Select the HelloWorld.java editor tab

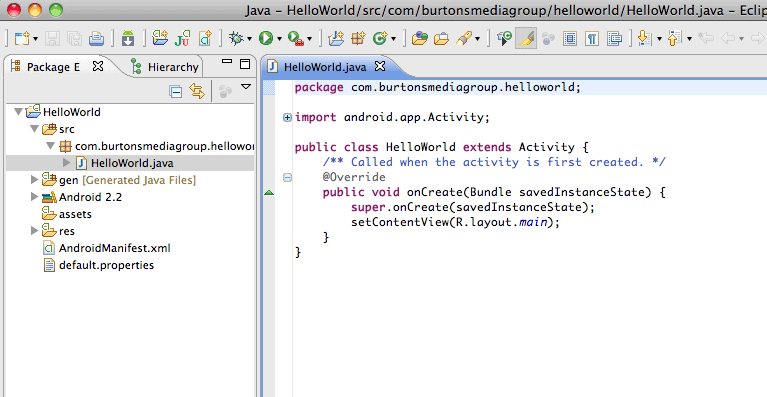pos(325,67)
